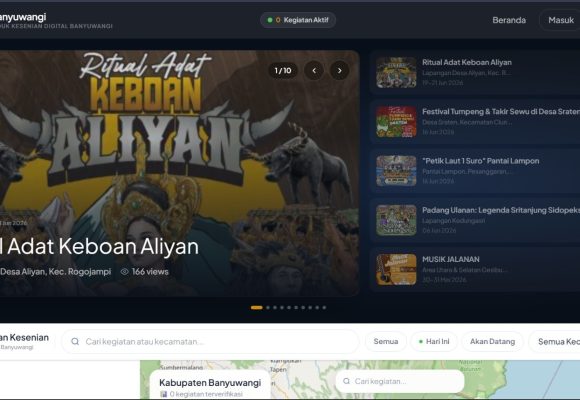
Task: Click the search icon in Cari kegiatan atau kecamatan
Action: 75,341
